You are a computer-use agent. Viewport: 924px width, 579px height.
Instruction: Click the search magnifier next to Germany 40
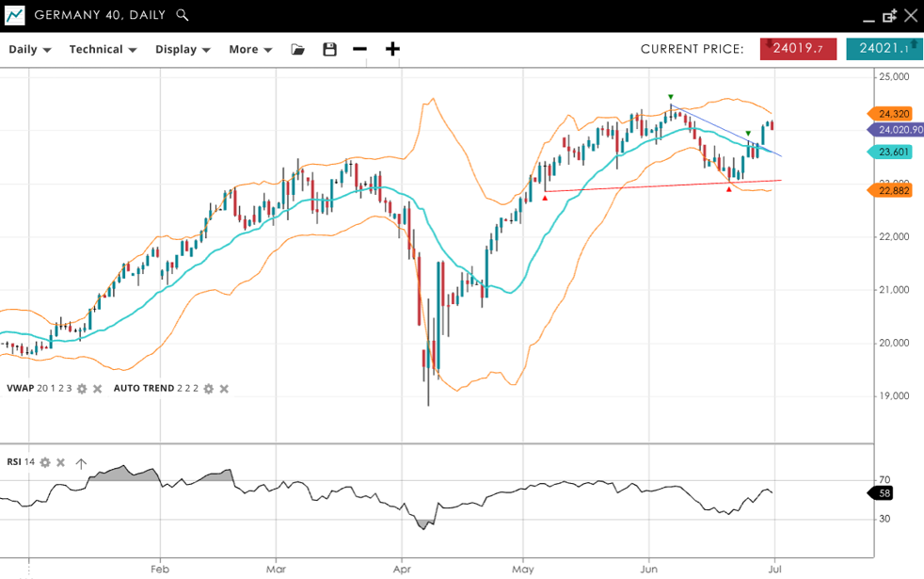[183, 15]
